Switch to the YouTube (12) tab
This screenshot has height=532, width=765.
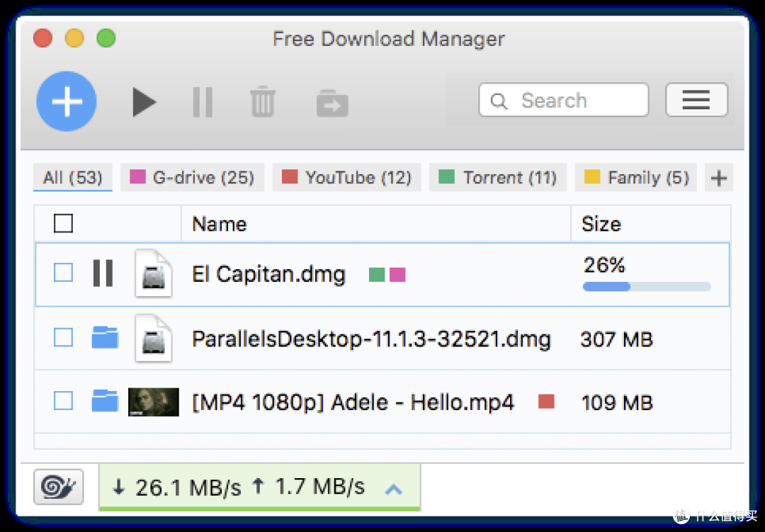pos(347,178)
